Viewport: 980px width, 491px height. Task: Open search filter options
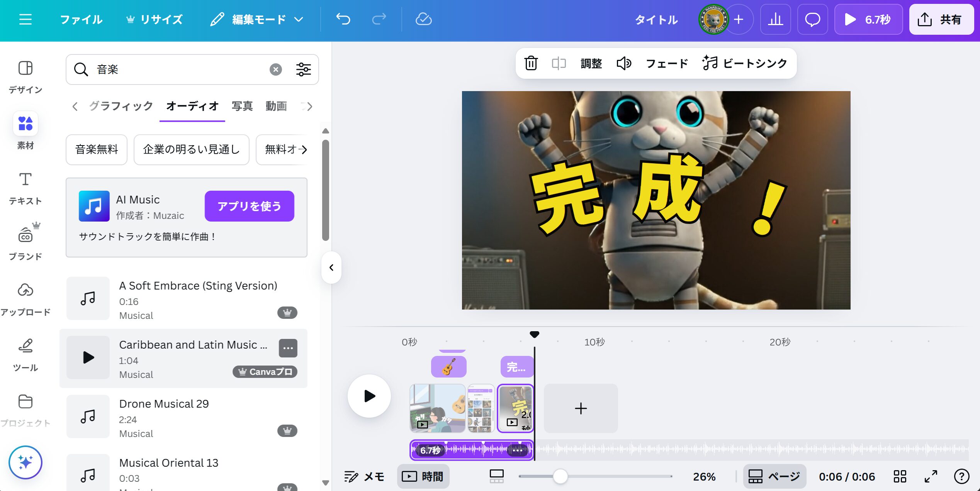coord(303,69)
